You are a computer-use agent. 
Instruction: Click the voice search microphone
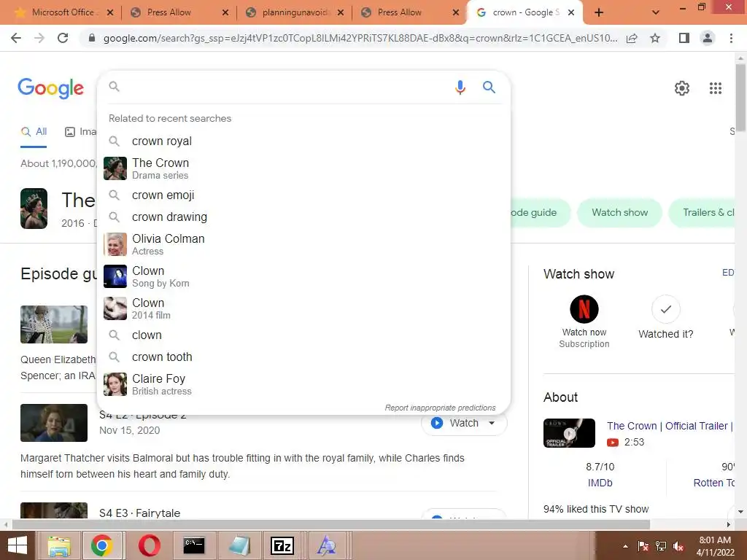(x=460, y=87)
